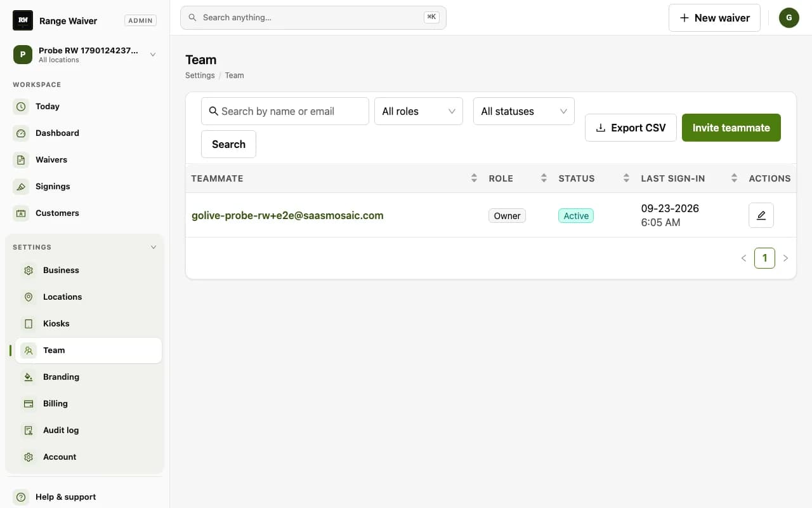
Task: Click the edit pencil icon for golive-probe-rw row
Action: (761, 215)
